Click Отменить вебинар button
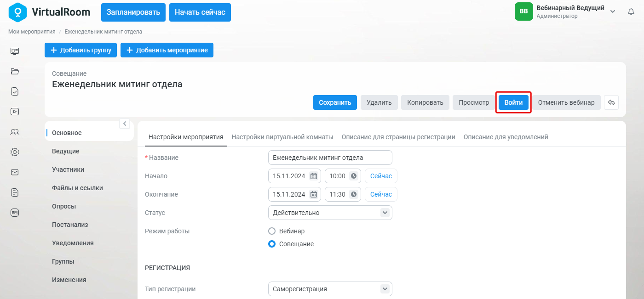 click(x=566, y=102)
